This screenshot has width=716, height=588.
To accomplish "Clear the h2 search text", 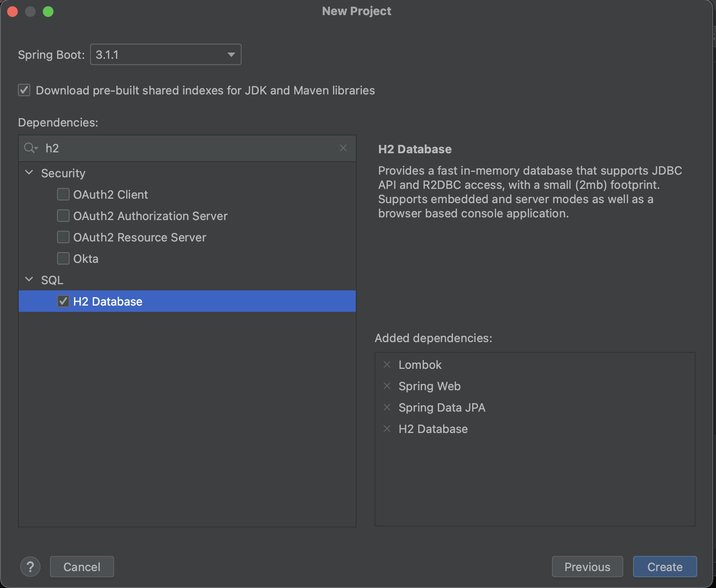I will pos(343,148).
